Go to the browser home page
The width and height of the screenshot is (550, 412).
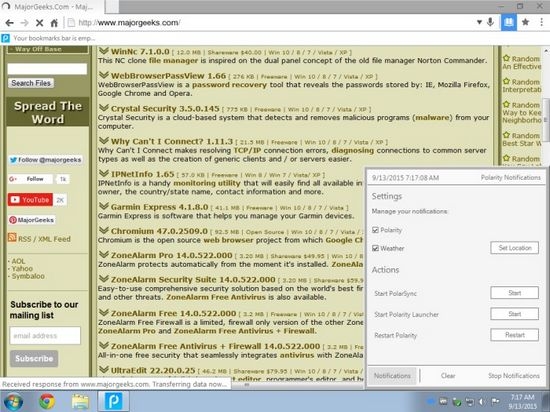54,23
